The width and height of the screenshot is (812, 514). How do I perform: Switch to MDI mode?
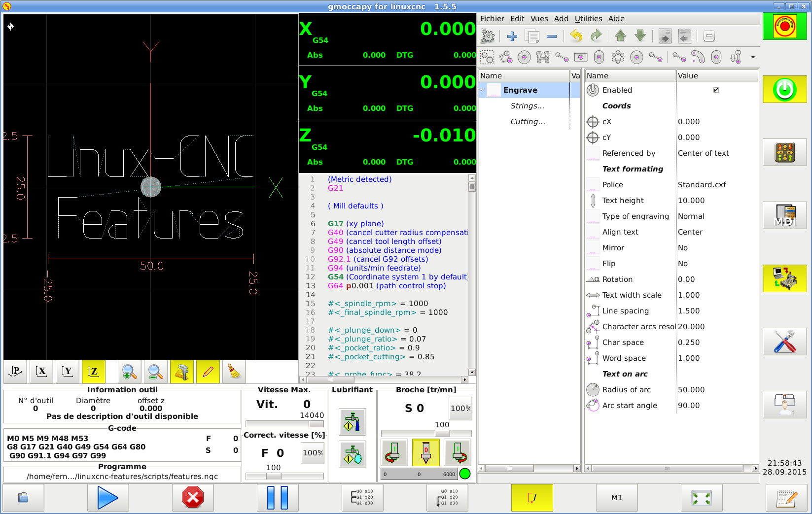click(784, 215)
